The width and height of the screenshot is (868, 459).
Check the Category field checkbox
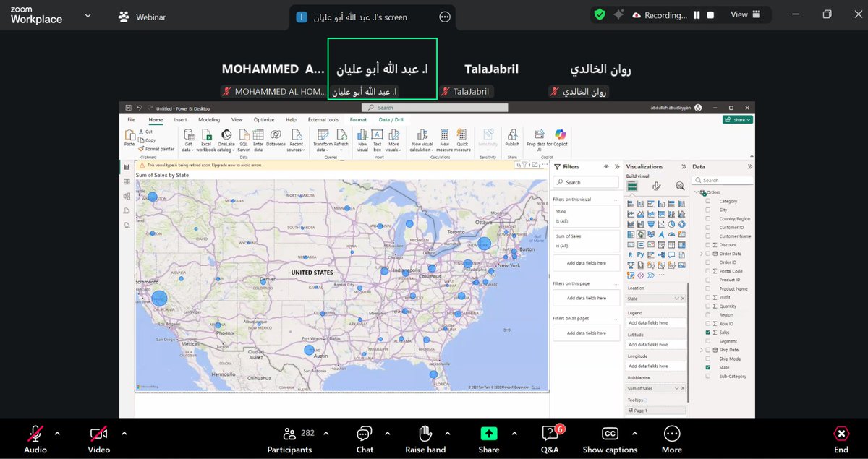708,201
